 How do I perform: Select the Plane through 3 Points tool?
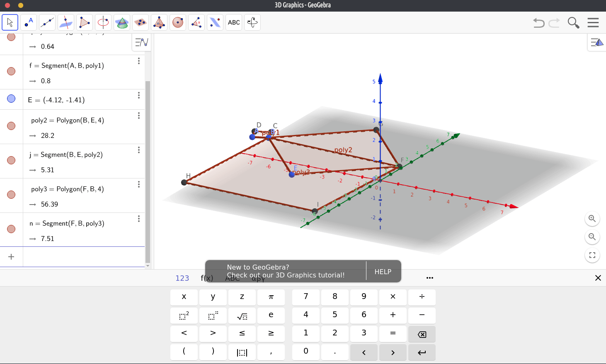point(141,22)
